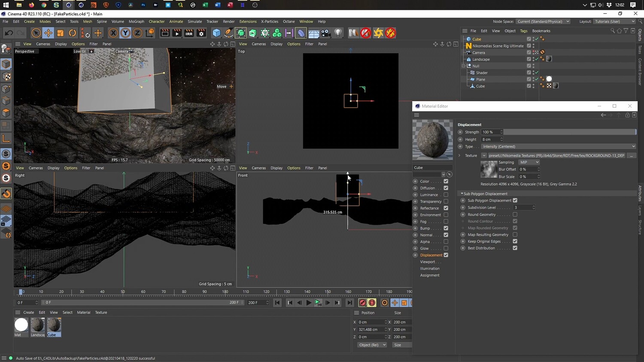Disable the Keep Original Edges checkbox

point(515,241)
